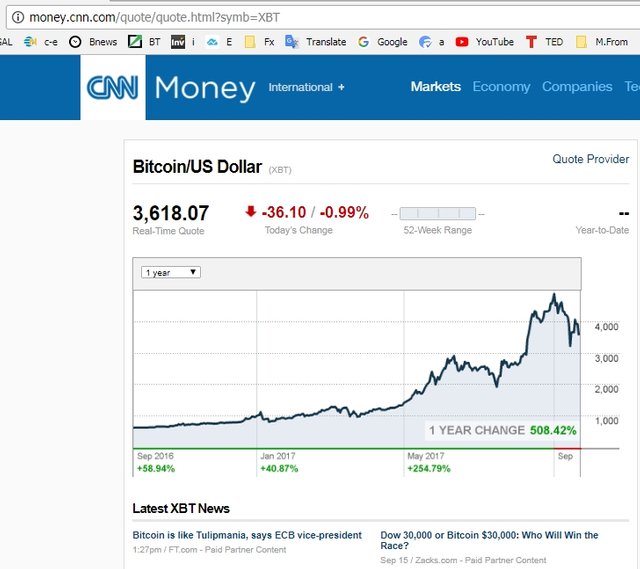Click the Money site title

tap(205, 89)
